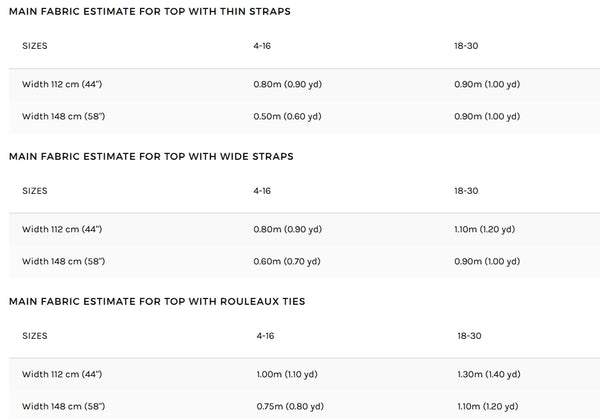Click the 0.75m (0.80 yd) cell

pos(291,407)
